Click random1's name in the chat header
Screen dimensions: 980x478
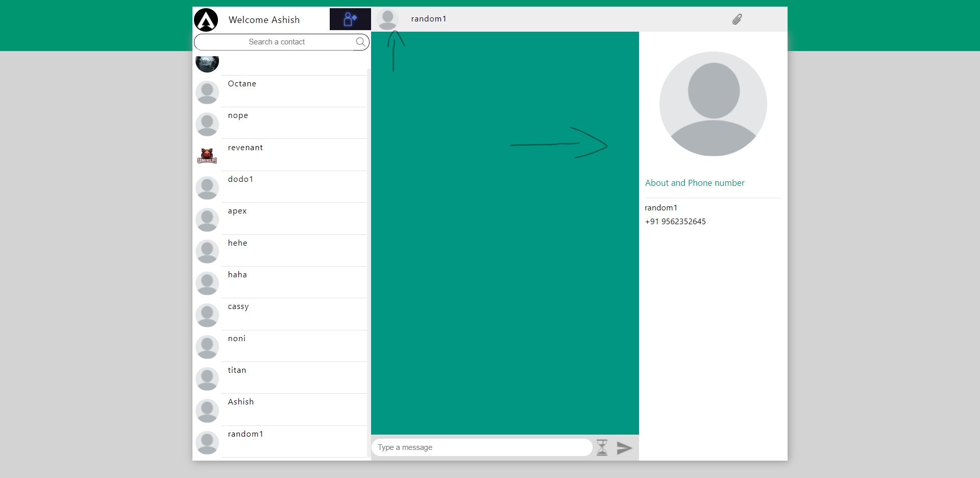point(428,18)
